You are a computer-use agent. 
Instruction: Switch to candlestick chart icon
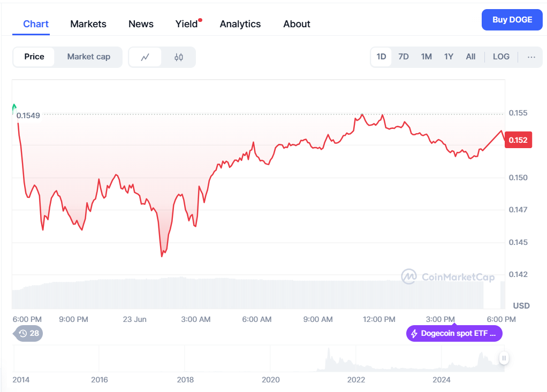coord(179,57)
